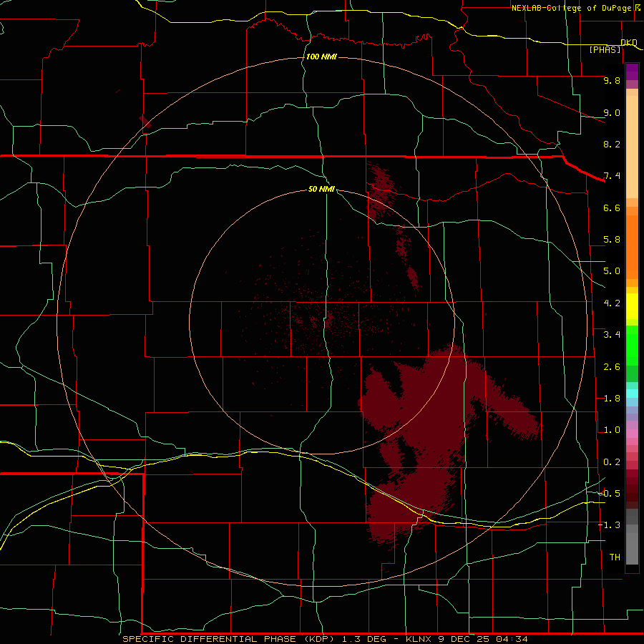Click the small logo icon after DuPage

(x=638, y=8)
